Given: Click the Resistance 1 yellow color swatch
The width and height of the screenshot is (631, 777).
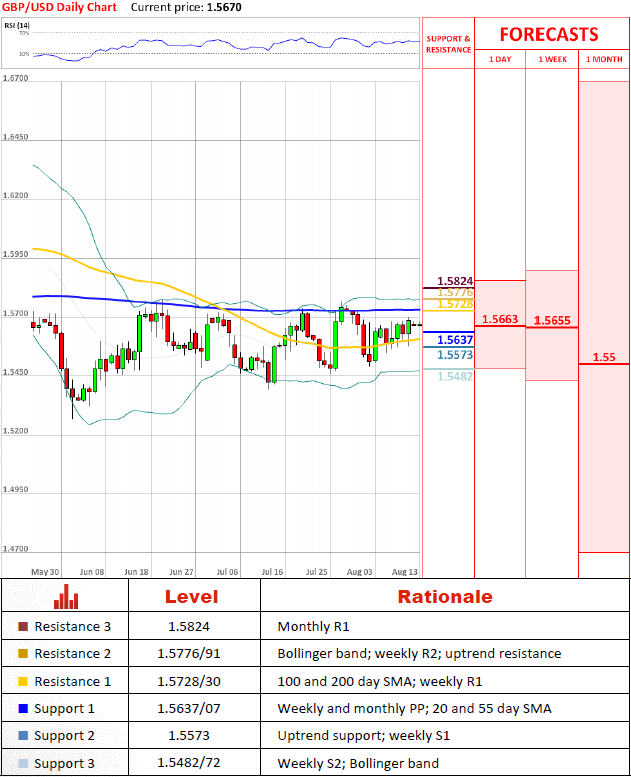Looking at the screenshot, I should (23, 681).
